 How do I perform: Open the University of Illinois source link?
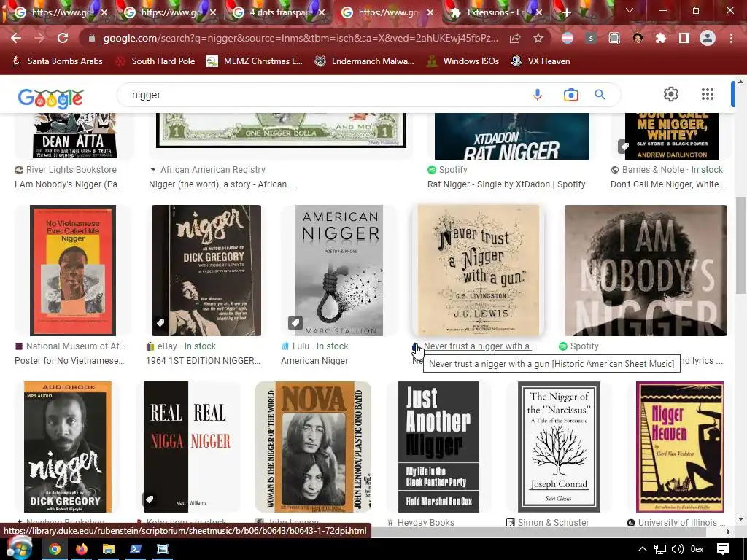[x=676, y=522]
